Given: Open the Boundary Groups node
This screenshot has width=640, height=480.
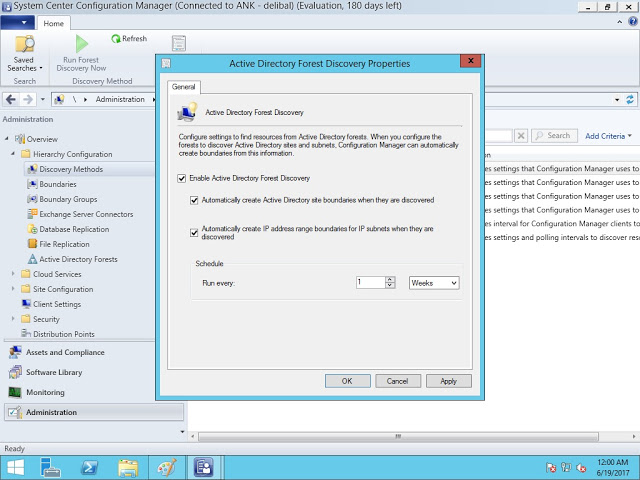Looking at the screenshot, I should click(x=68, y=199).
